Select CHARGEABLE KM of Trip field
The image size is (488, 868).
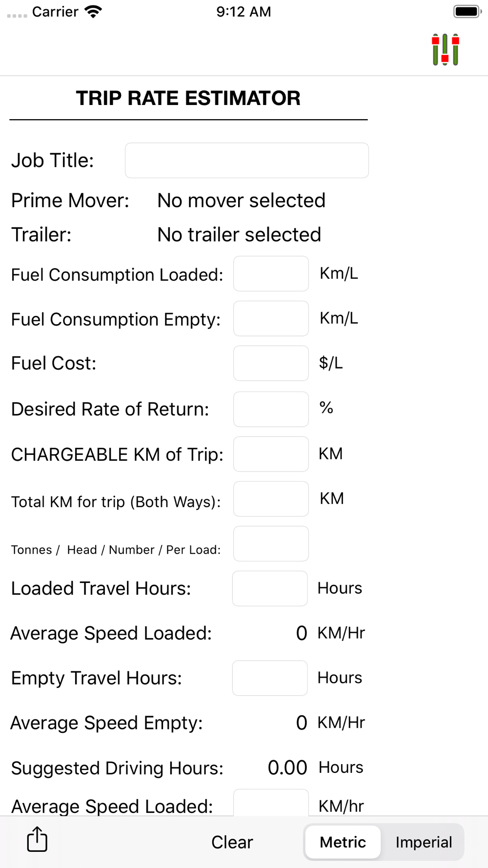[271, 454]
